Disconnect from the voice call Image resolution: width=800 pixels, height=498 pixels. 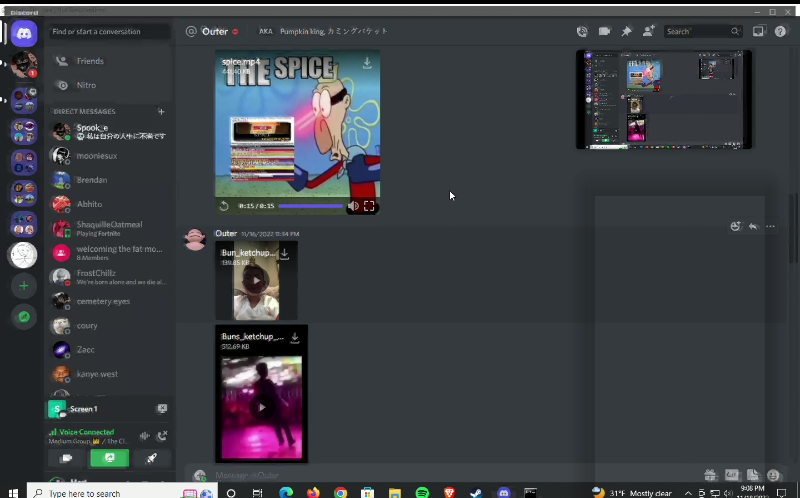162,435
